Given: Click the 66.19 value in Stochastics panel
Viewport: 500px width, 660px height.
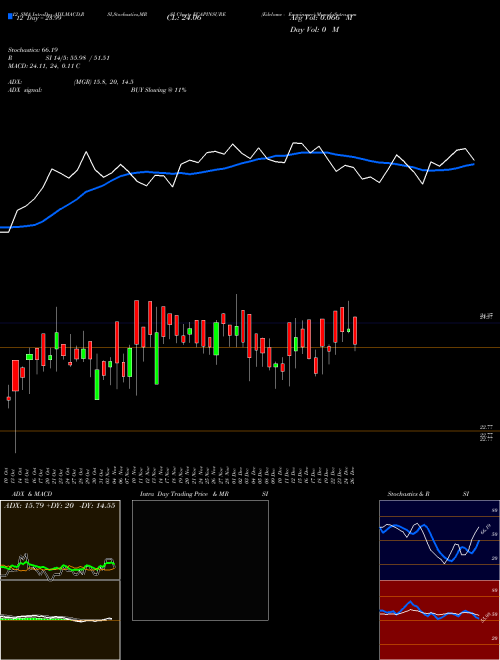Looking at the screenshot, I should (486, 529).
